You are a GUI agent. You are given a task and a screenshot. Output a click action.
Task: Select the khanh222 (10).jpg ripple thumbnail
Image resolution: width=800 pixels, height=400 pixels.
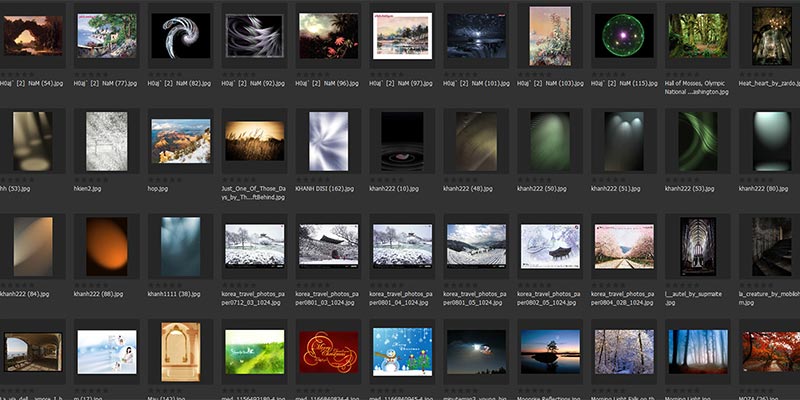(403, 141)
